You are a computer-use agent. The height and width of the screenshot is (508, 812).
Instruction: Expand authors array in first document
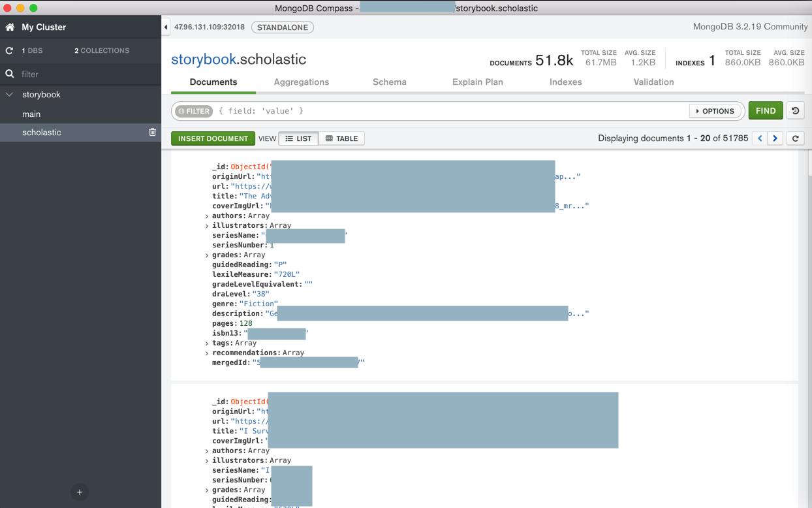point(207,216)
